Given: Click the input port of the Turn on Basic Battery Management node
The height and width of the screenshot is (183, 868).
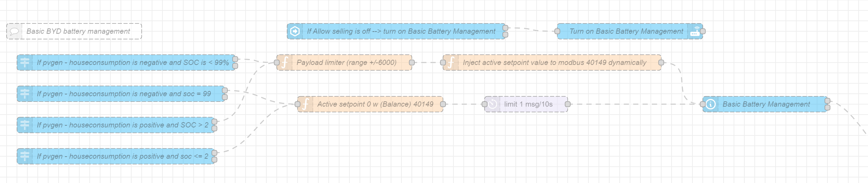Looking at the screenshot, I should (x=557, y=31).
